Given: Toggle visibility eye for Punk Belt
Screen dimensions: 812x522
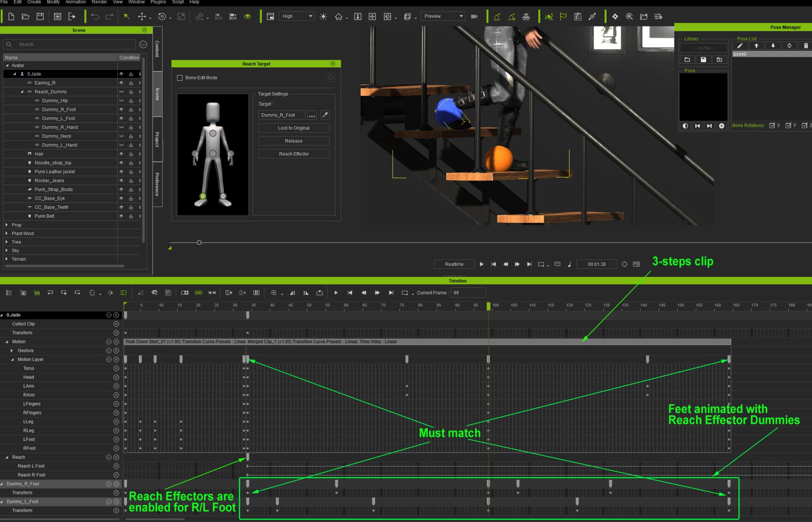Looking at the screenshot, I should coord(121,216).
